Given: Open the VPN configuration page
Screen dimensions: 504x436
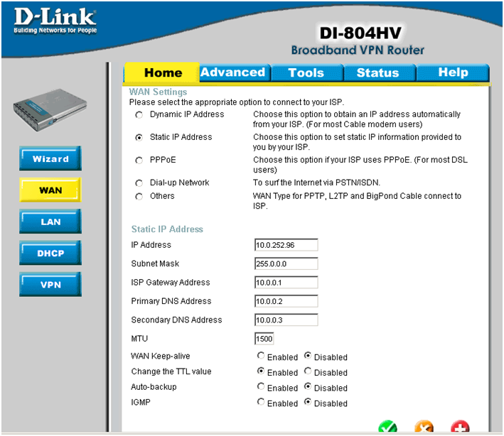Looking at the screenshot, I should (x=50, y=284).
